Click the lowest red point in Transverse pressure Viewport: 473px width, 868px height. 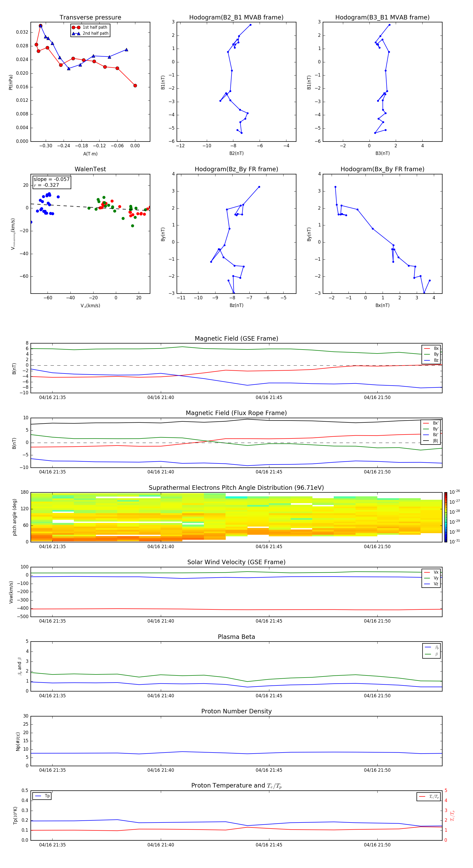click(135, 85)
